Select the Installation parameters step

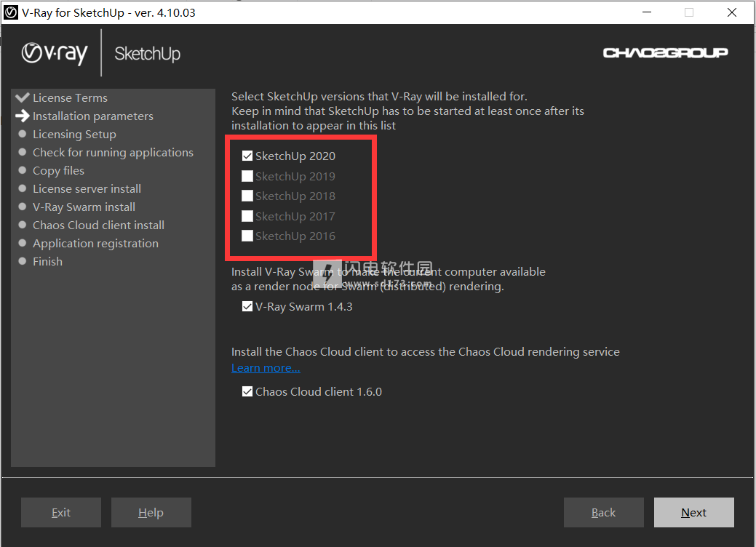point(93,116)
